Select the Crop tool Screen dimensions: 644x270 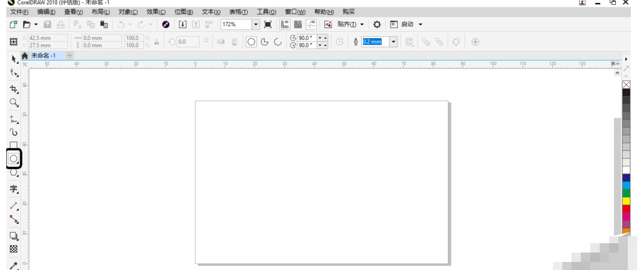click(13, 89)
